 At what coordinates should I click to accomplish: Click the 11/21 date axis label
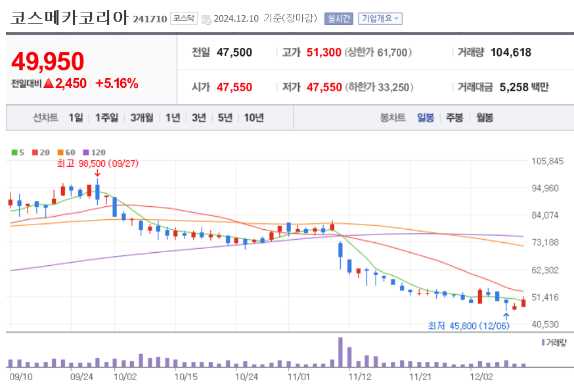click(420, 377)
